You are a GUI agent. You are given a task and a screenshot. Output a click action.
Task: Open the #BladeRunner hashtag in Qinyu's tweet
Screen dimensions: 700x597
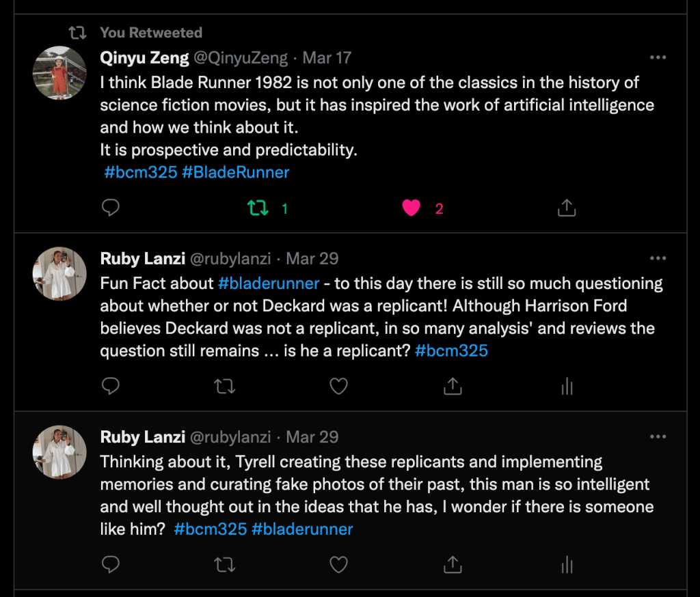236,172
